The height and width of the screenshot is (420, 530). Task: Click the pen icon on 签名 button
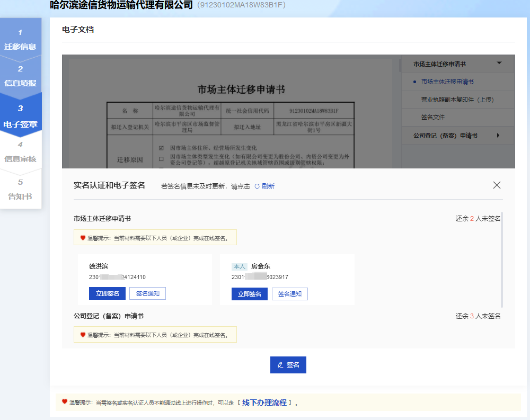pyautogui.click(x=280, y=365)
